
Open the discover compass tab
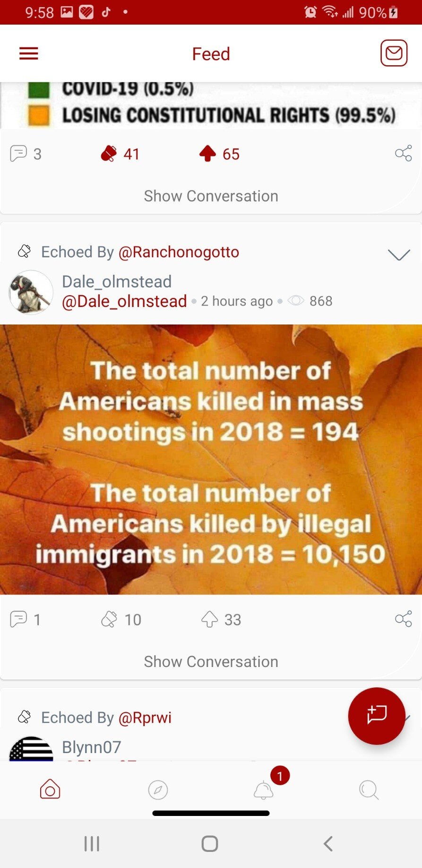tap(158, 790)
